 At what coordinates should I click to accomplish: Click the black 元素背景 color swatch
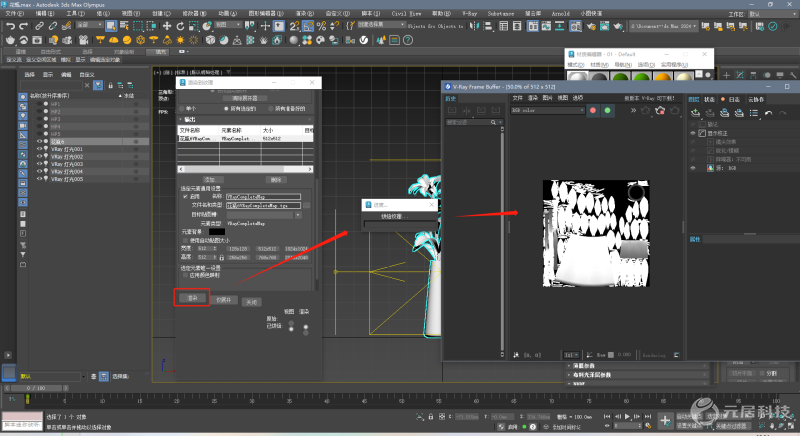click(x=217, y=232)
